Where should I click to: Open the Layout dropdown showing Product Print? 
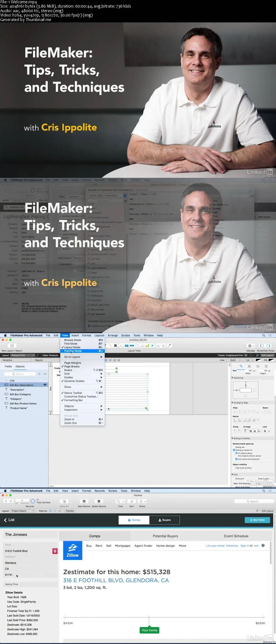(x=23, y=355)
